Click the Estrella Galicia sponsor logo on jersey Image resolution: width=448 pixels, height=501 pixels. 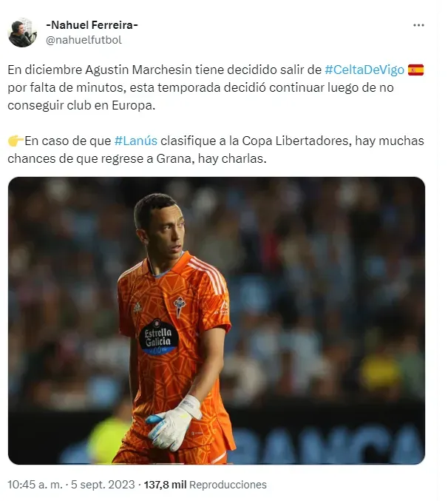pos(158,337)
